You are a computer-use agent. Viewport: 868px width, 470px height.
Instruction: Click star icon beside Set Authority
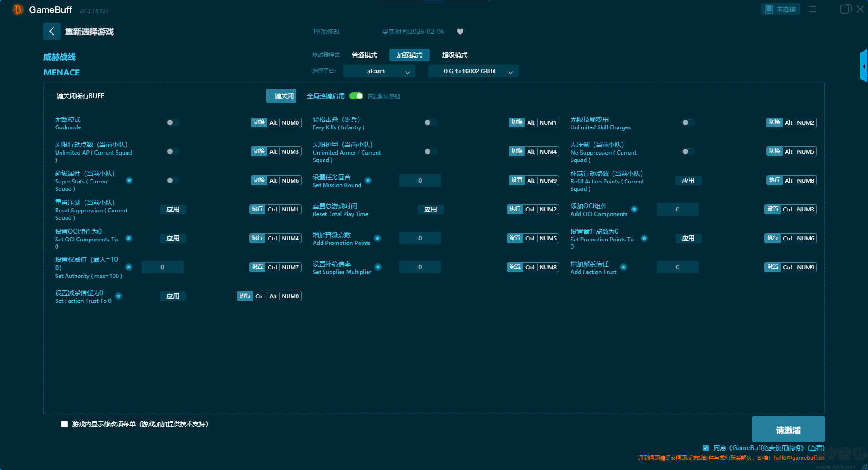pyautogui.click(x=129, y=267)
